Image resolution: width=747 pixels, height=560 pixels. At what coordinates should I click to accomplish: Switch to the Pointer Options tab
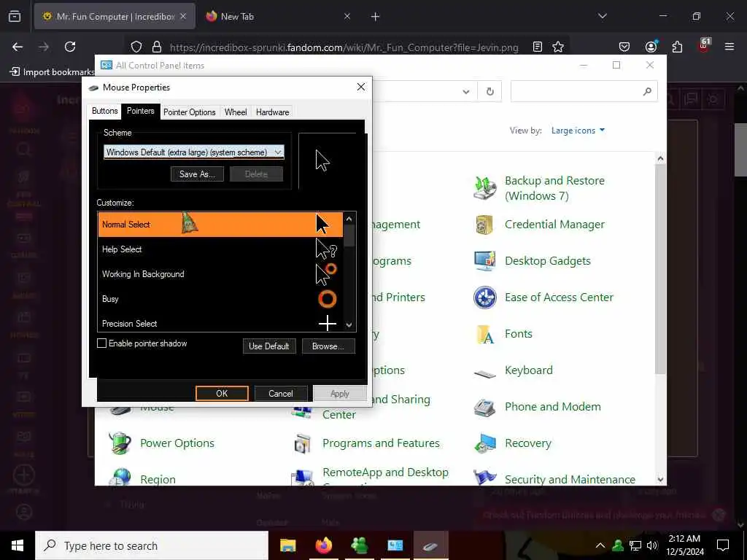tap(189, 112)
